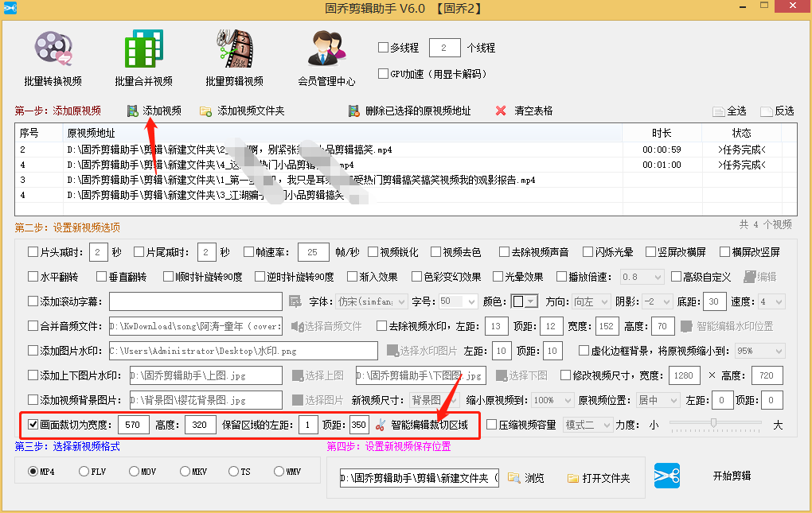The image size is (812, 513).
Task: Click the 打开文件夹 button label
Action: (x=606, y=478)
